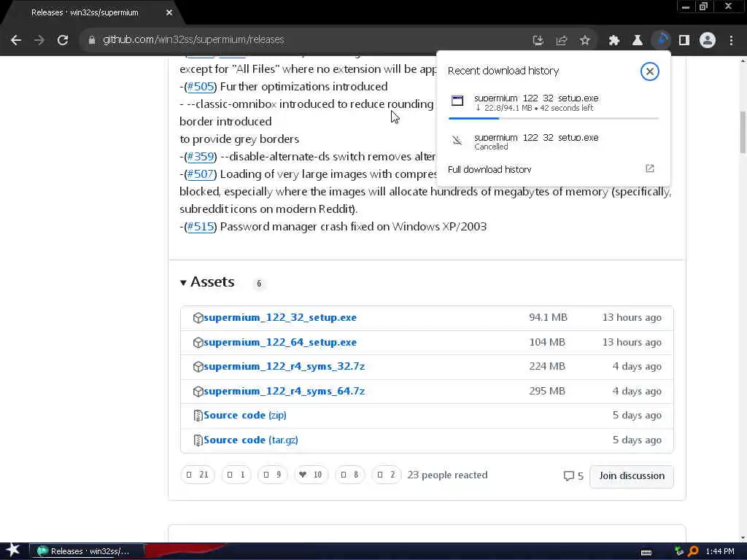The height and width of the screenshot is (560, 747).
Task: Click the Assets count badge 6
Action: pos(259,284)
